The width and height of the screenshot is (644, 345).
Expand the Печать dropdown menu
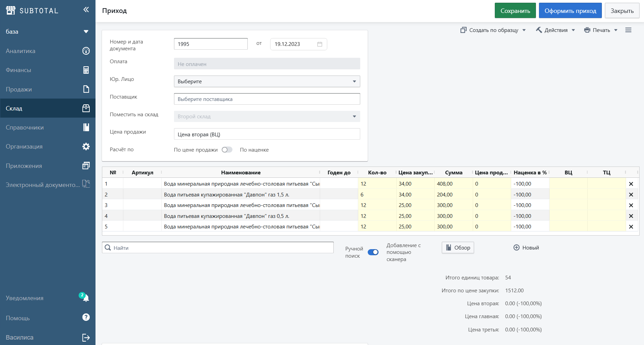(601, 30)
